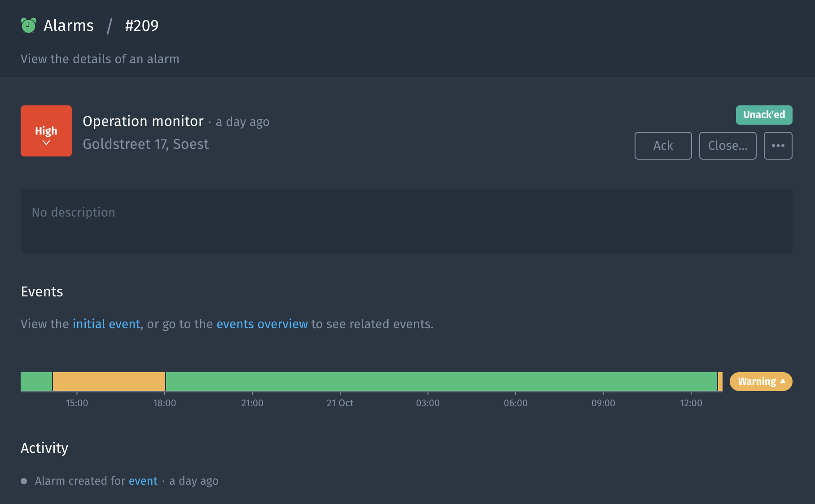Click the alarm clock icon in the header

[28, 26]
